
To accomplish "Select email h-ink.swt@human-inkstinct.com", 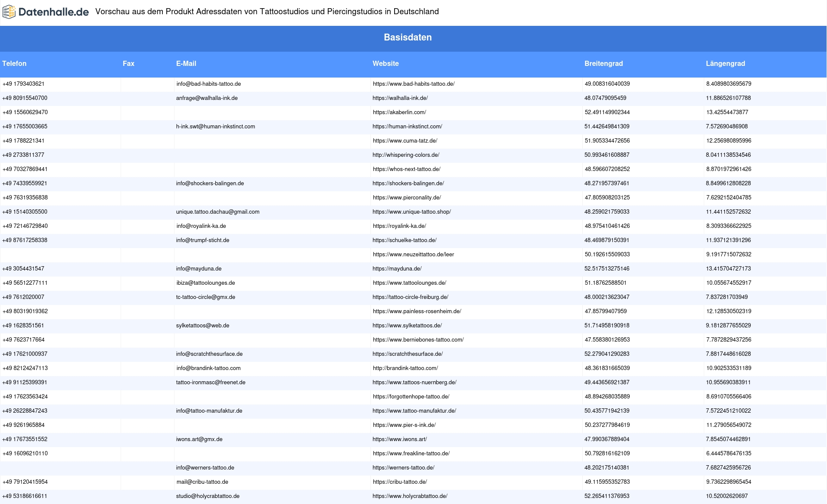I will (x=215, y=127).
